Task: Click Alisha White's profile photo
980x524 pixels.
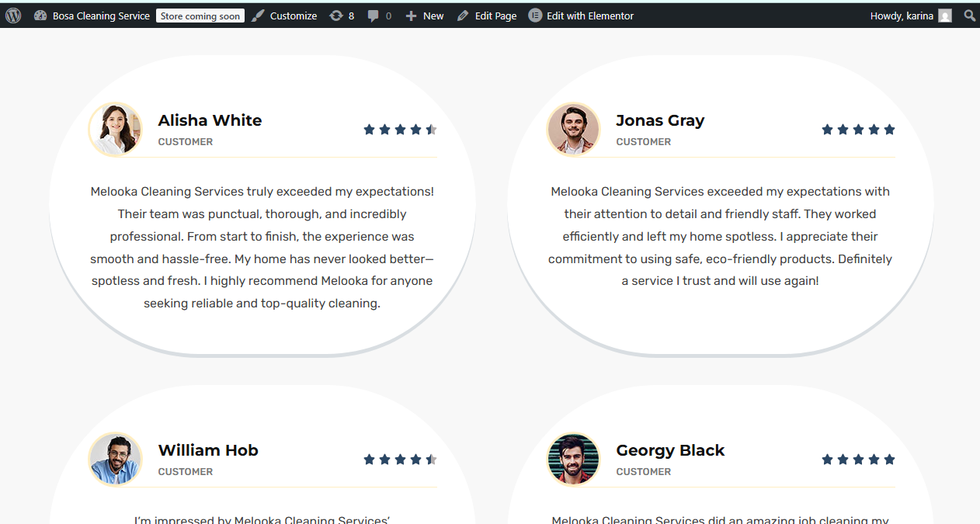Action: click(116, 129)
